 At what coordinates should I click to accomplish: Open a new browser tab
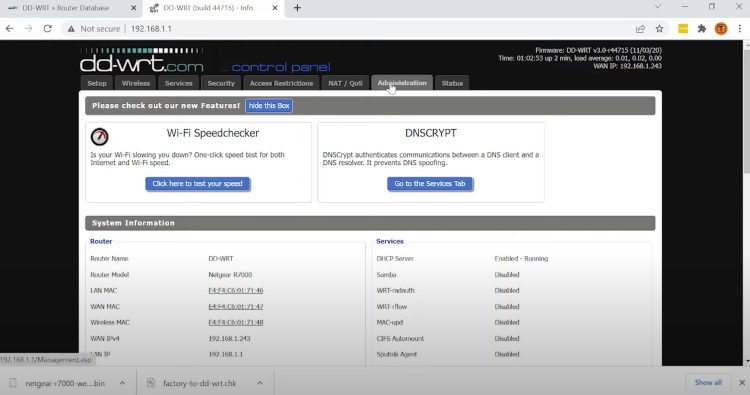click(x=297, y=8)
